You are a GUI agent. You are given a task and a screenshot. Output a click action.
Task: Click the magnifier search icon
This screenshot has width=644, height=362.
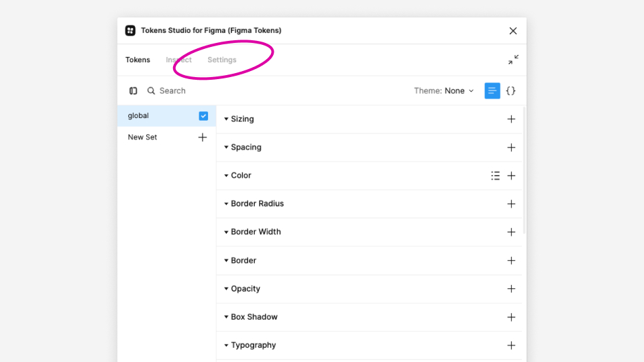151,90
